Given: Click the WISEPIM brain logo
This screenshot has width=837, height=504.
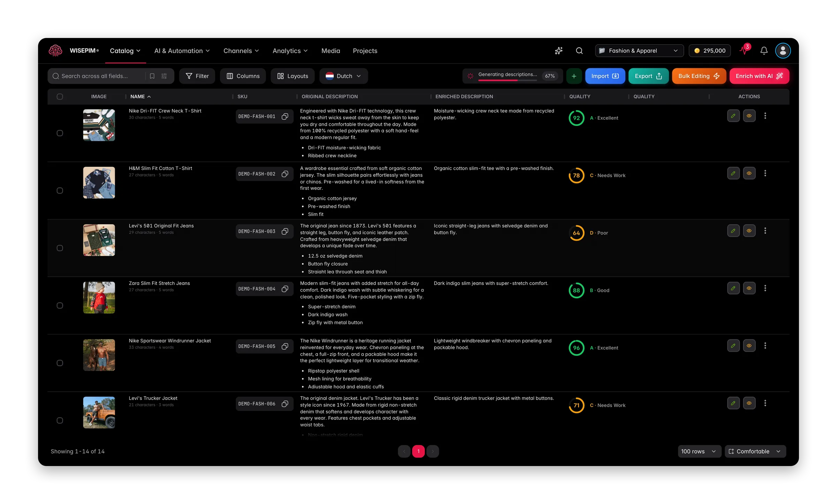Looking at the screenshot, I should coord(55,51).
